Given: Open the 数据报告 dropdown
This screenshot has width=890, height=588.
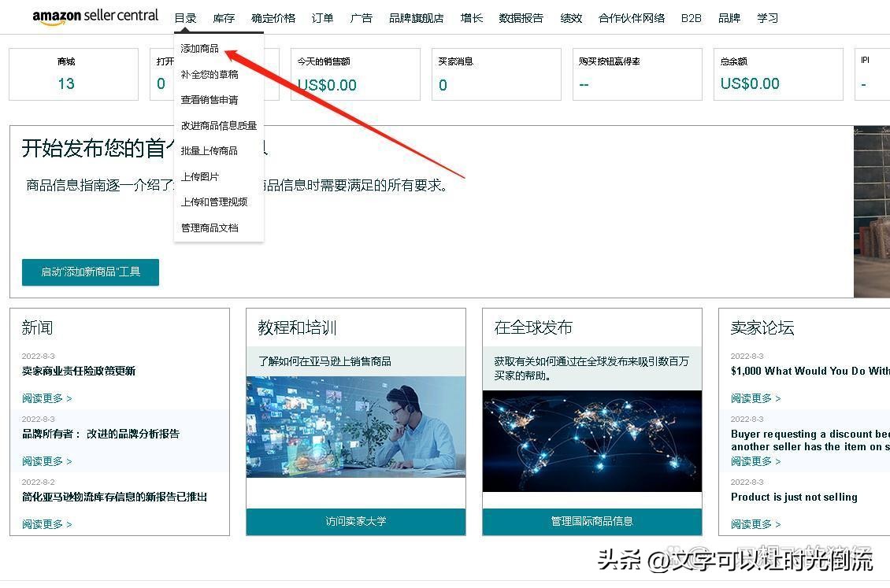Looking at the screenshot, I should tap(521, 17).
